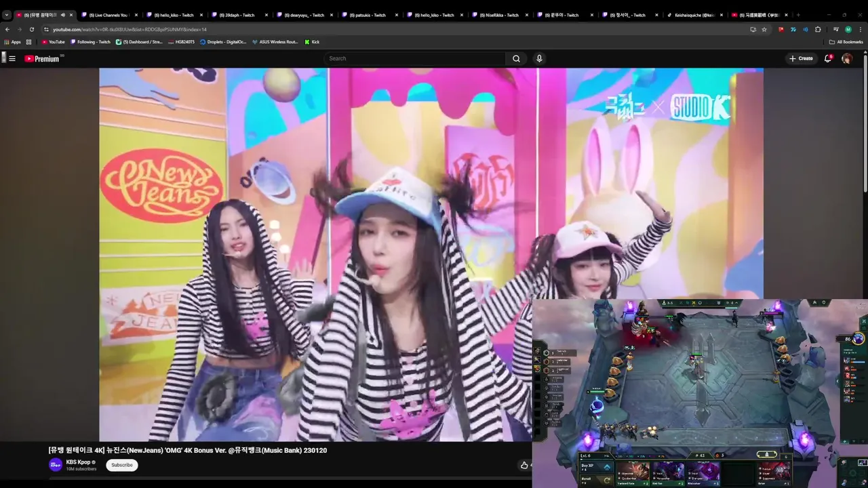Open the Apps bookmark shortcut
868x488 pixels.
click(12, 42)
